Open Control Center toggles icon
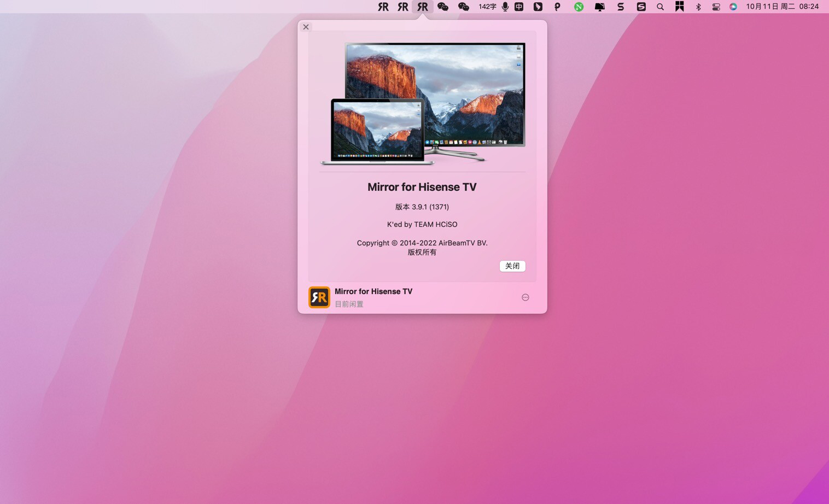 click(x=716, y=7)
